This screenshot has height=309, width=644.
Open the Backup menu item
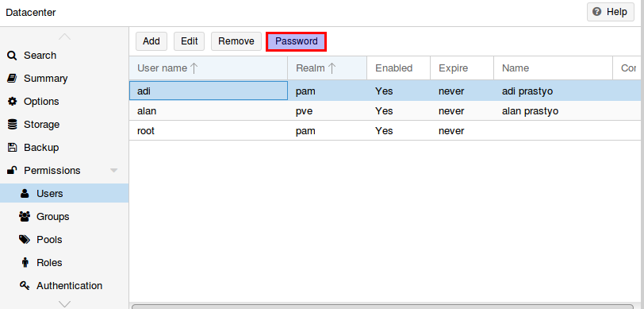[64, 148]
